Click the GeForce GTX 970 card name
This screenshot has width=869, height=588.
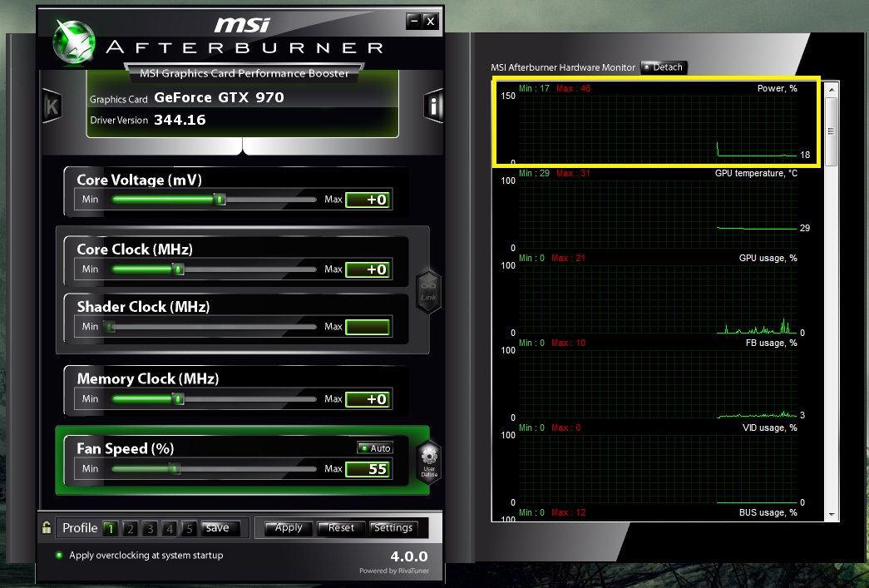coord(219,97)
